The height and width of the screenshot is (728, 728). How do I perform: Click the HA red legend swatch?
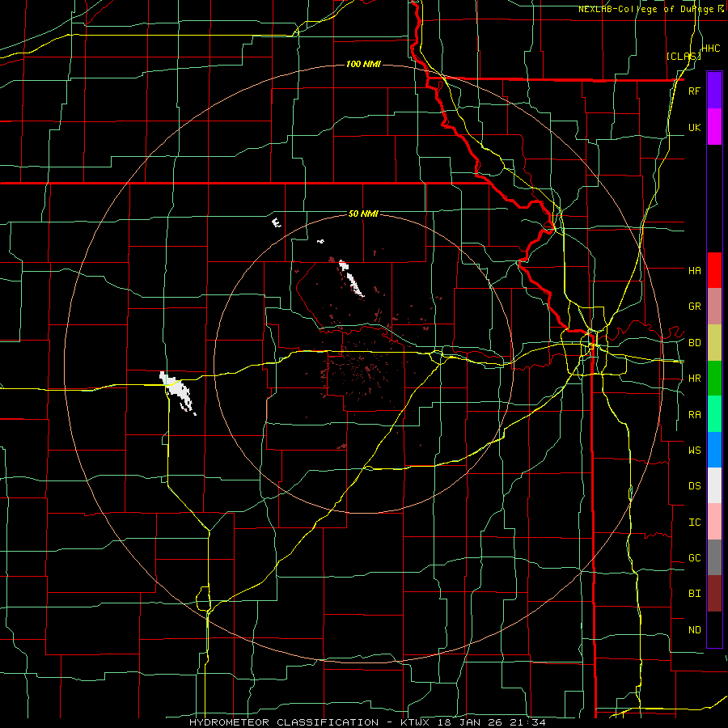[714, 270]
